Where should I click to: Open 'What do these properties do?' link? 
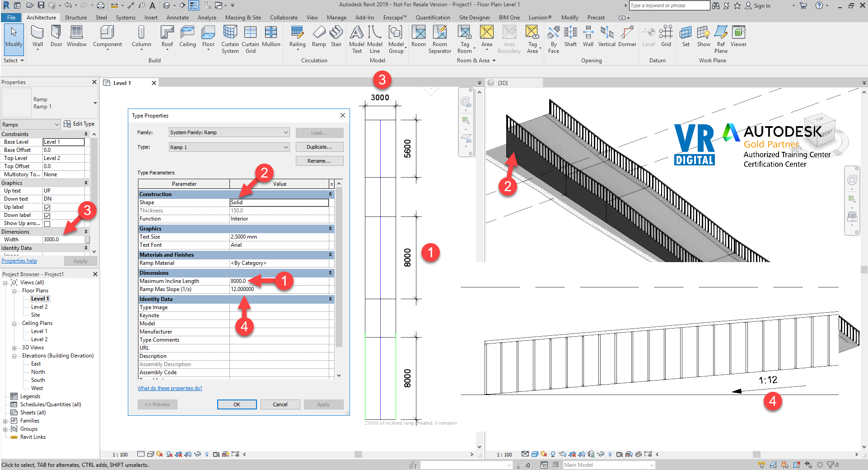click(x=170, y=388)
